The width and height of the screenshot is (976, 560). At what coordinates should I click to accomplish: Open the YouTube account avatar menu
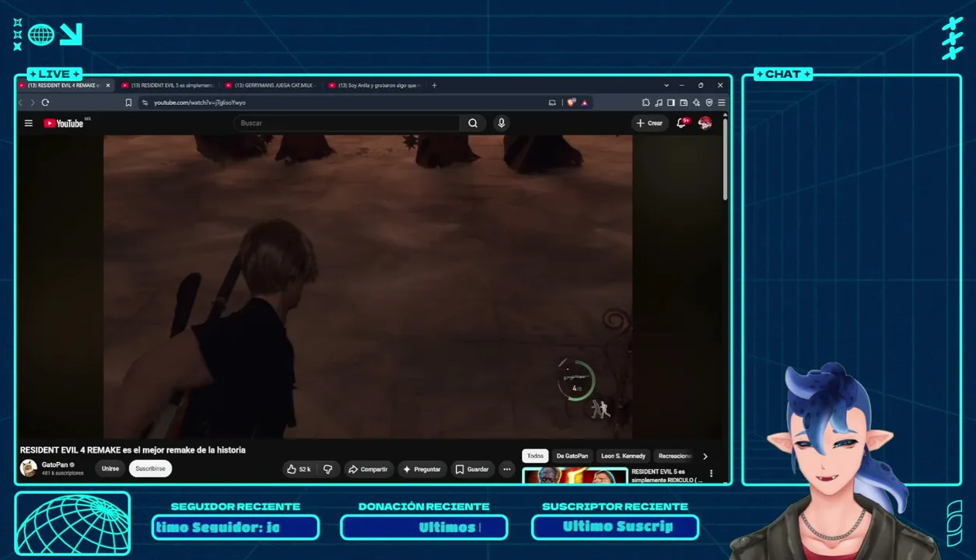[x=705, y=123]
